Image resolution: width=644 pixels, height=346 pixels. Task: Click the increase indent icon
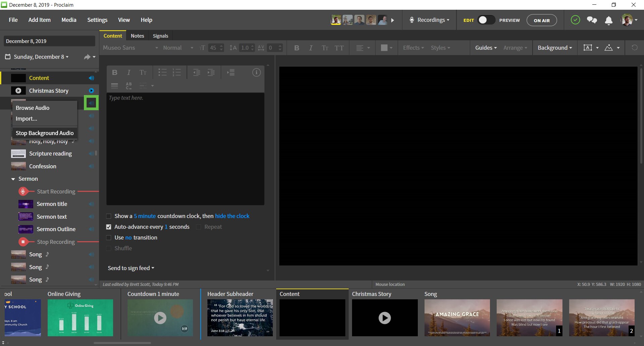(211, 72)
